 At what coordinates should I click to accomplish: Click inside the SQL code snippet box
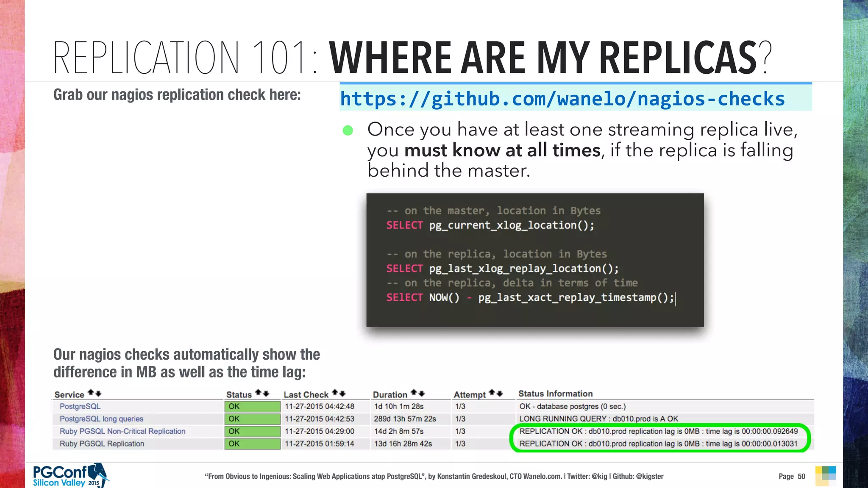(535, 260)
